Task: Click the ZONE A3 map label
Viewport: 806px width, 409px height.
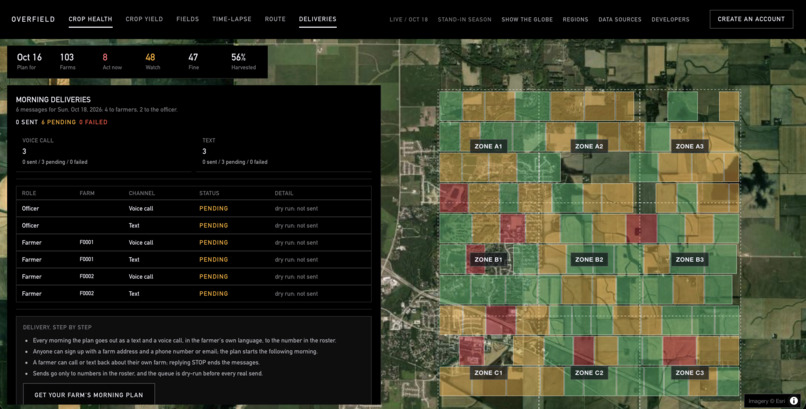Action: pos(689,146)
